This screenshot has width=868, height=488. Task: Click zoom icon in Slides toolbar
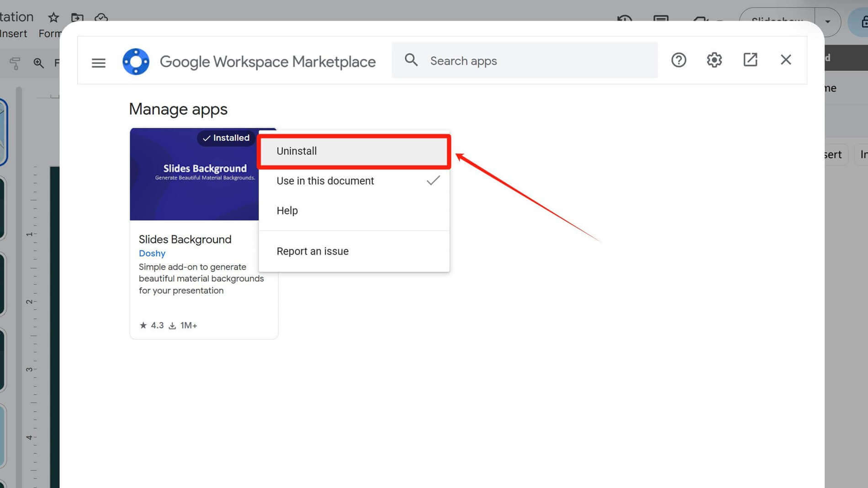coord(39,63)
